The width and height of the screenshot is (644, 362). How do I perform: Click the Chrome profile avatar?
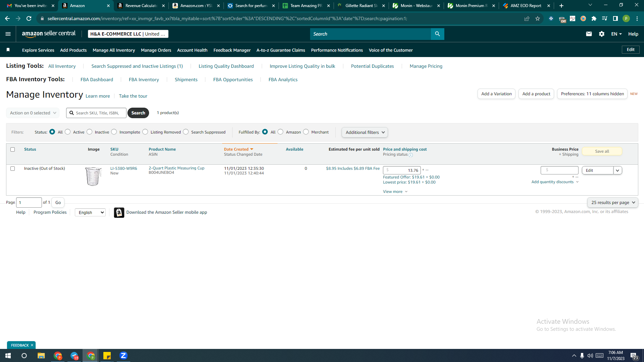(x=626, y=18)
